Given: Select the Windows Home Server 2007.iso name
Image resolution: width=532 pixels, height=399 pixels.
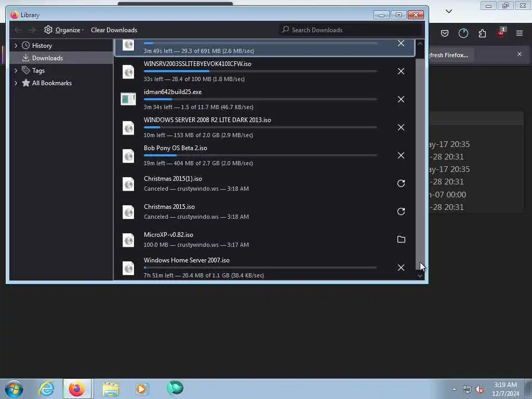Looking at the screenshot, I should pos(187,260).
